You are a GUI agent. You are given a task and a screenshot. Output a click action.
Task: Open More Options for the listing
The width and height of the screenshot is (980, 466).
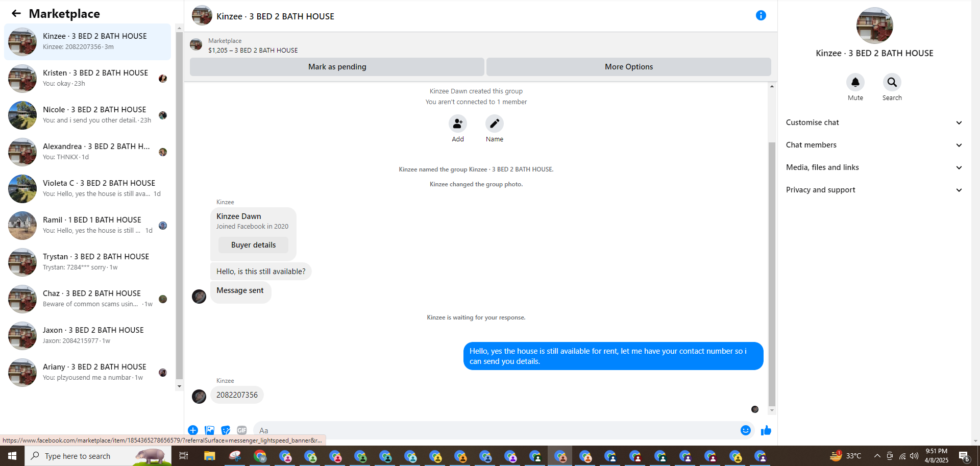(629, 67)
